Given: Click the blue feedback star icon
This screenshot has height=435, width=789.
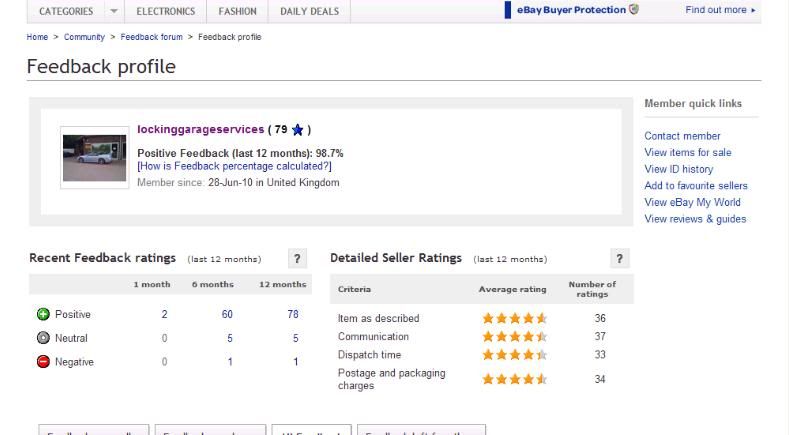Looking at the screenshot, I should point(298,130).
